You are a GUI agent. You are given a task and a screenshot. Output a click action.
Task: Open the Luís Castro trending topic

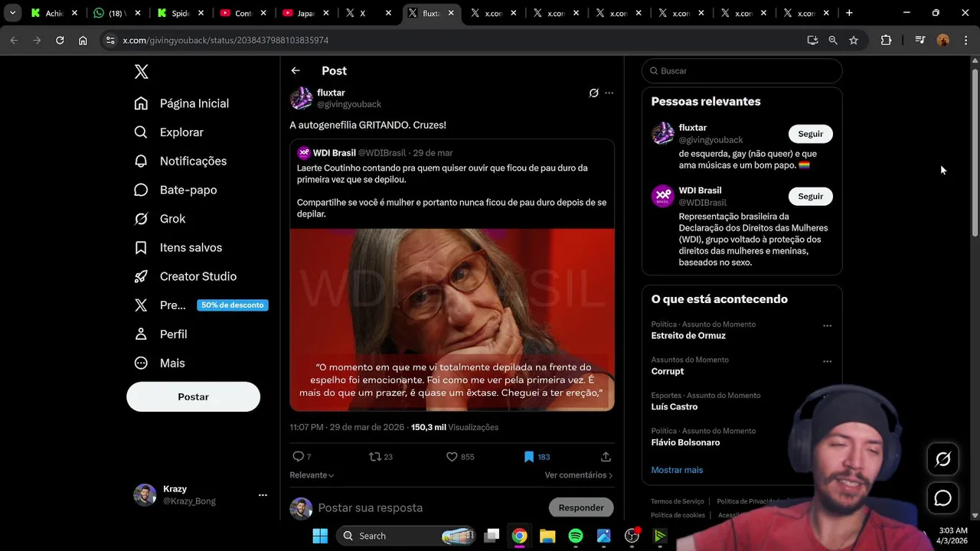(x=675, y=407)
